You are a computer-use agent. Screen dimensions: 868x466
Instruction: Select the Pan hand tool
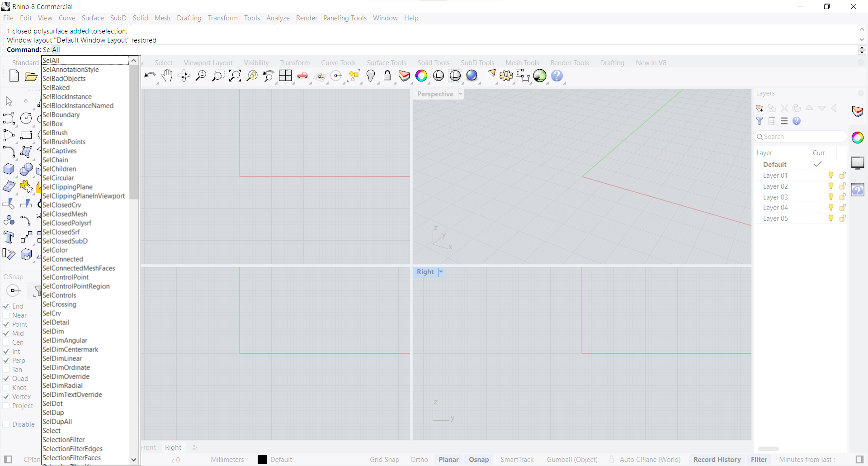pyautogui.click(x=167, y=76)
